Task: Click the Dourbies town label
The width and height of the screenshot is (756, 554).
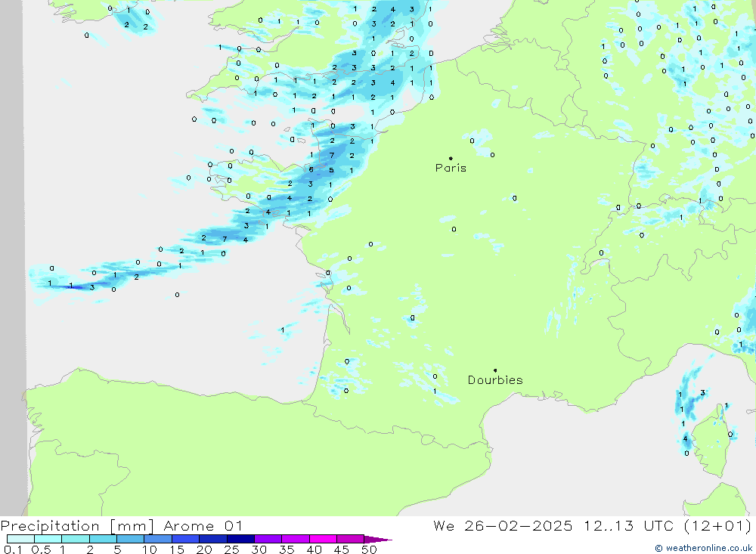Action: 495,380
